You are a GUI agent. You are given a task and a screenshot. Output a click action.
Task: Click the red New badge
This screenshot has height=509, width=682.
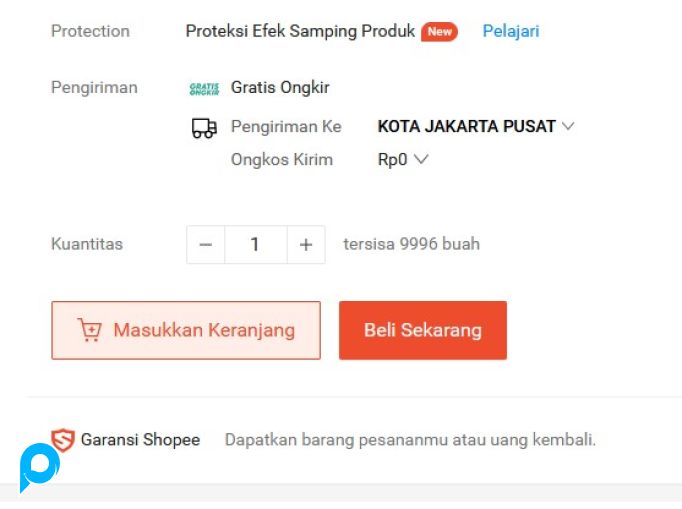(x=439, y=31)
